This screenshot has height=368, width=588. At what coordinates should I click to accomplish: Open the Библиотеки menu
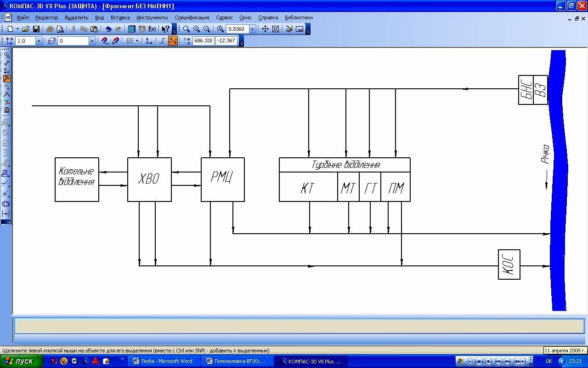tap(299, 17)
